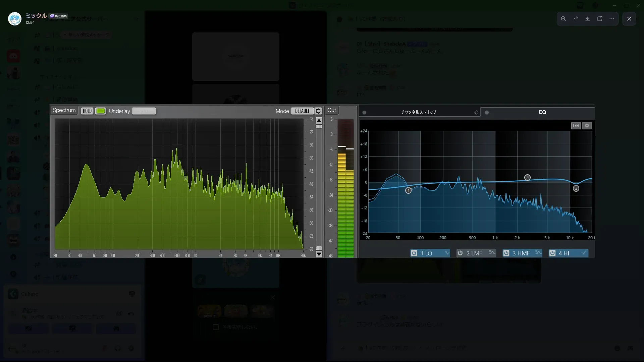Open the Mode DEFAULT dropdown
The height and width of the screenshot is (362, 644).
click(302, 111)
